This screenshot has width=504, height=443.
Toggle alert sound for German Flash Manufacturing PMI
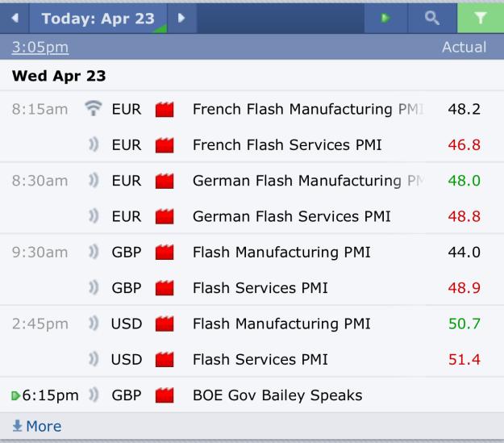pyautogui.click(x=94, y=181)
